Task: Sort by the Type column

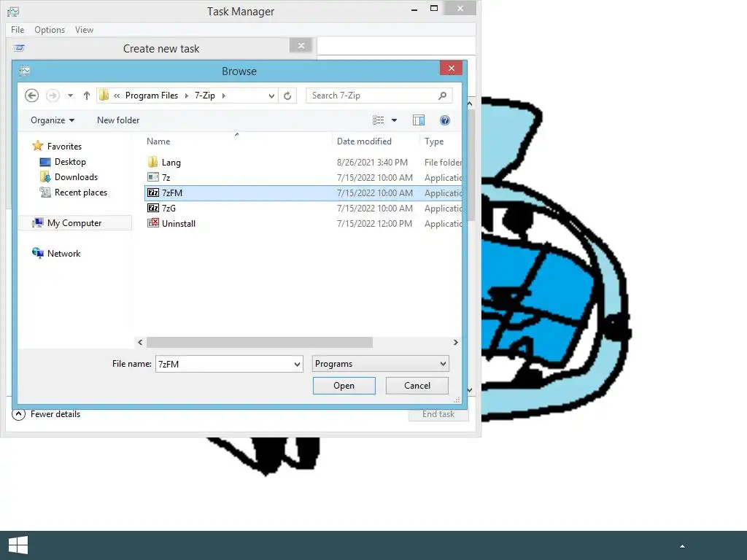Action: pyautogui.click(x=434, y=141)
